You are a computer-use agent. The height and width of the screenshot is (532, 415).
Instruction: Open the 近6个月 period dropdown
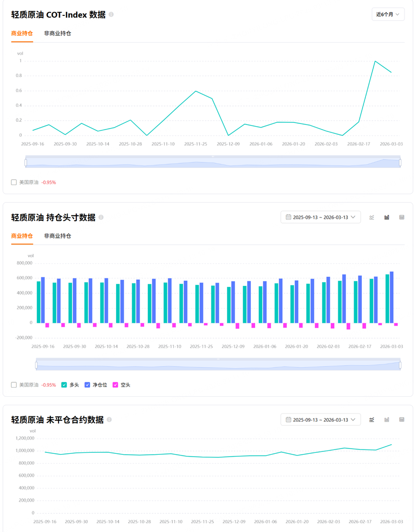tap(388, 14)
